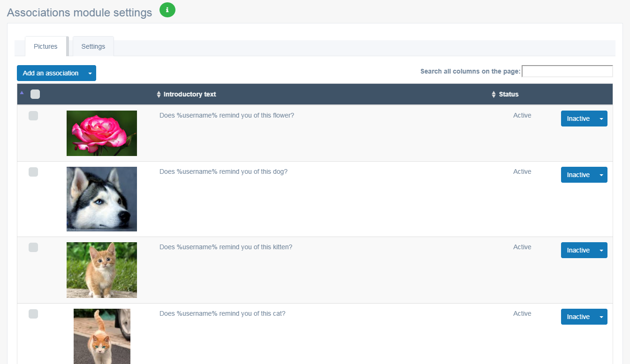Click the 'Search all columns on the page:' label
Screen dimensions: 630x364
[471, 71]
